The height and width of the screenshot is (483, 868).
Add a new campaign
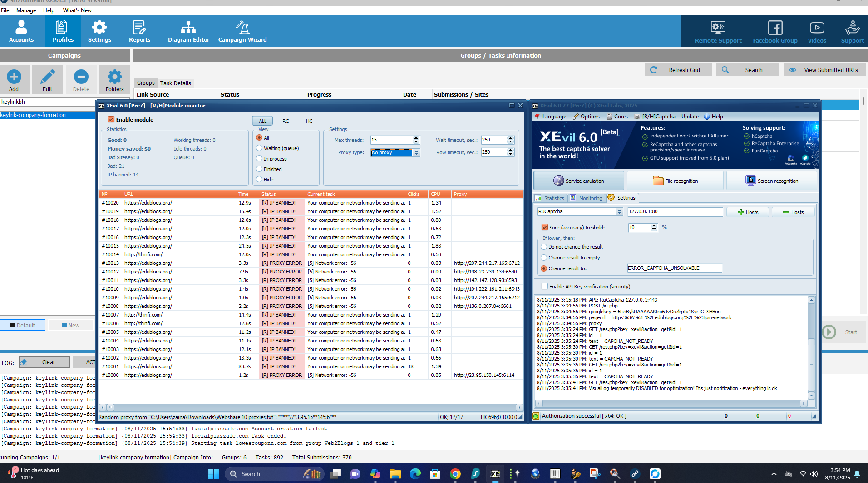(x=14, y=79)
